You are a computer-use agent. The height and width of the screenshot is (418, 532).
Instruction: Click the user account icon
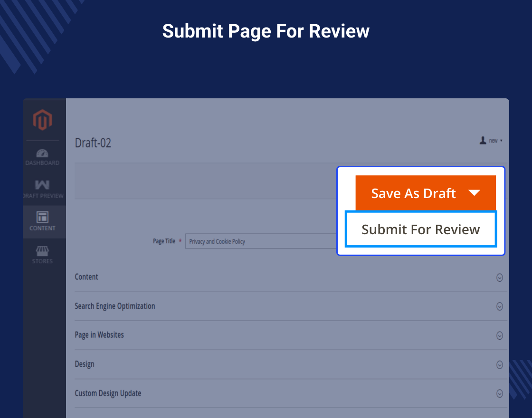click(x=483, y=141)
